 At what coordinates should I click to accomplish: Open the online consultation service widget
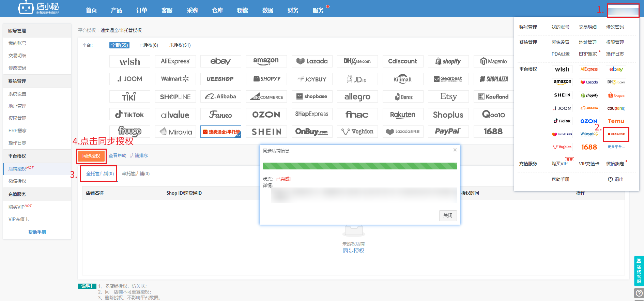[x=639, y=271]
